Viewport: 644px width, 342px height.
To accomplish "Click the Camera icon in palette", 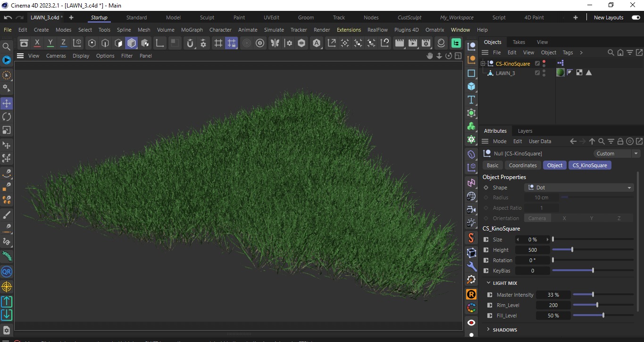I will click(471, 209).
